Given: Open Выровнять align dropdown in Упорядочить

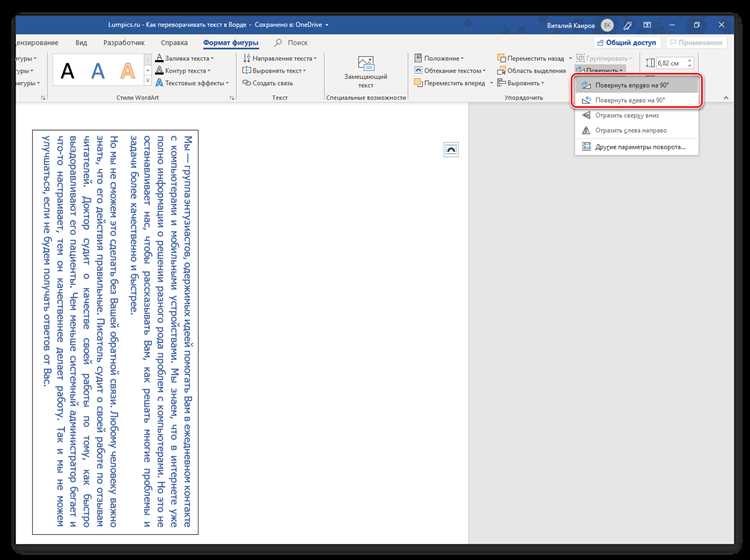Looking at the screenshot, I should [520, 83].
